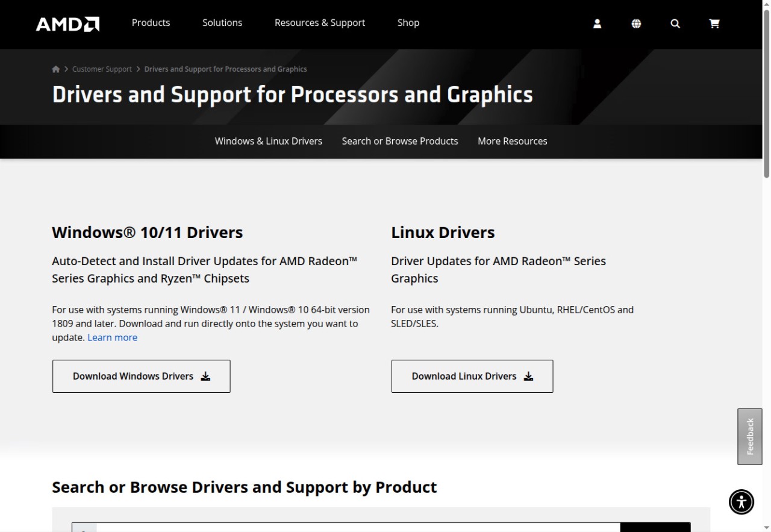771x532 pixels.
Task: Select the Windows & Linux Drivers tab
Action: click(269, 141)
